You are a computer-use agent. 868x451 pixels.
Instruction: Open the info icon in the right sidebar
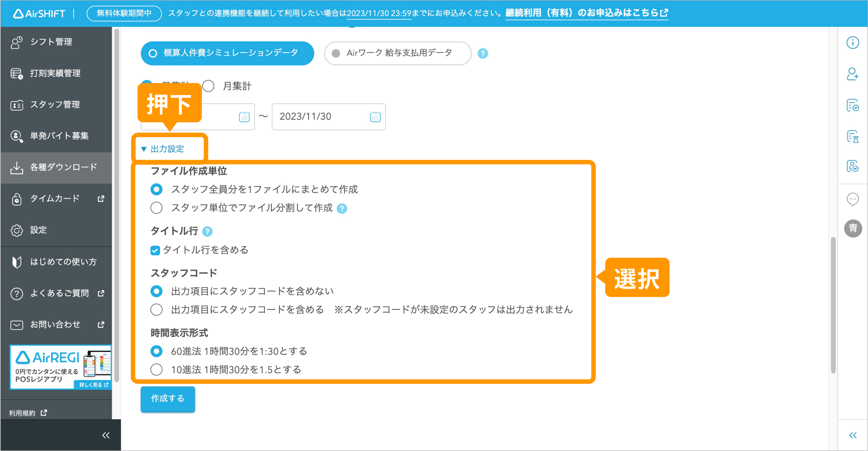click(853, 43)
